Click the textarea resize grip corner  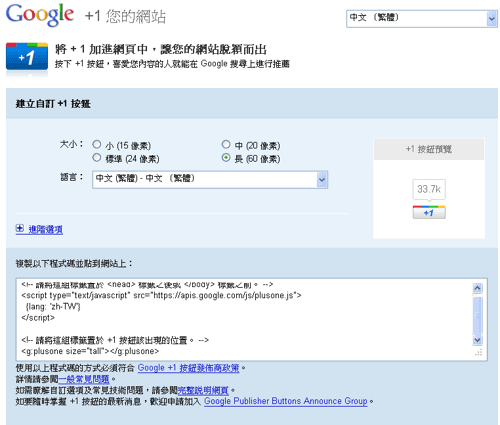click(479, 353)
